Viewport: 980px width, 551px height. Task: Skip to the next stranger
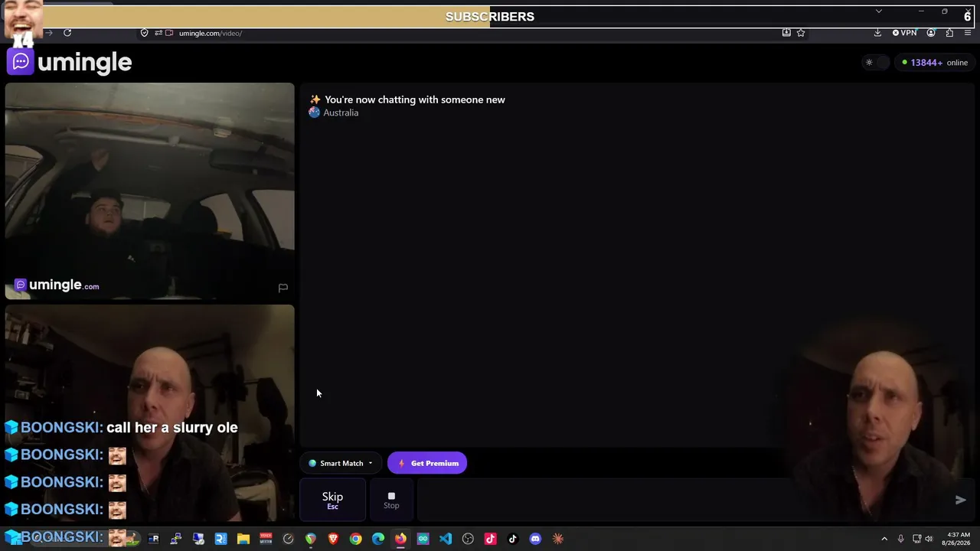332,500
